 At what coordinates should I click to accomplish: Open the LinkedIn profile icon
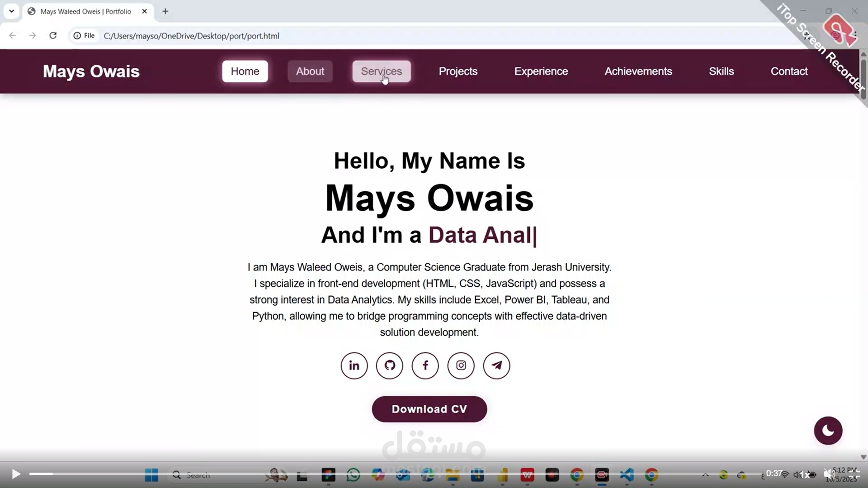pos(354,365)
